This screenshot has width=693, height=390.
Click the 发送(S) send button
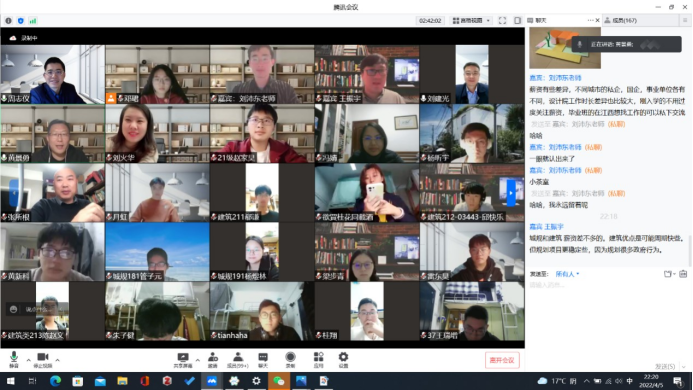tap(665, 367)
